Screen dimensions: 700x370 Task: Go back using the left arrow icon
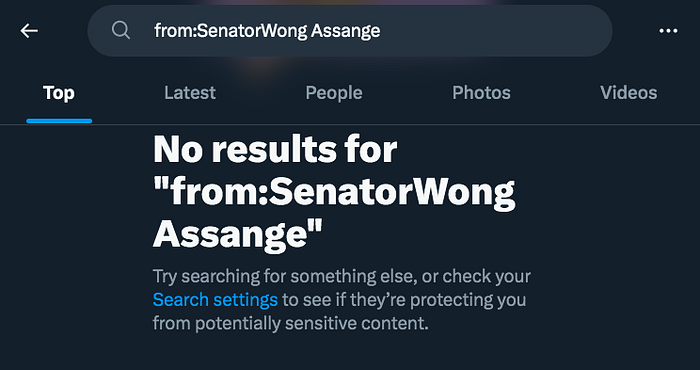[29, 31]
